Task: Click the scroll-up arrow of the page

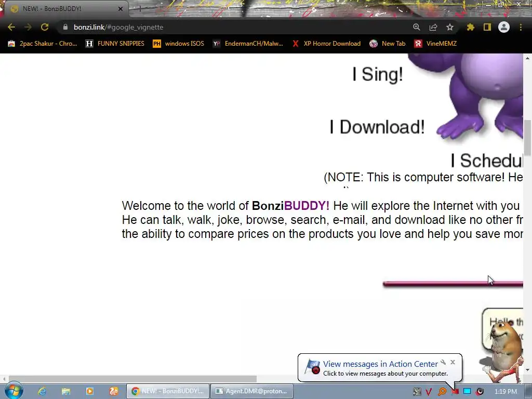Action: tap(528, 58)
